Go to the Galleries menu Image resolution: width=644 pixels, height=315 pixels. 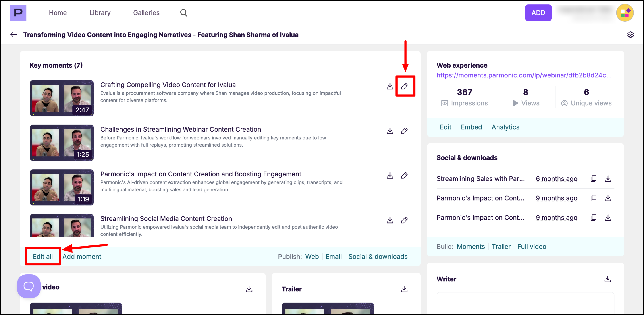tap(146, 13)
